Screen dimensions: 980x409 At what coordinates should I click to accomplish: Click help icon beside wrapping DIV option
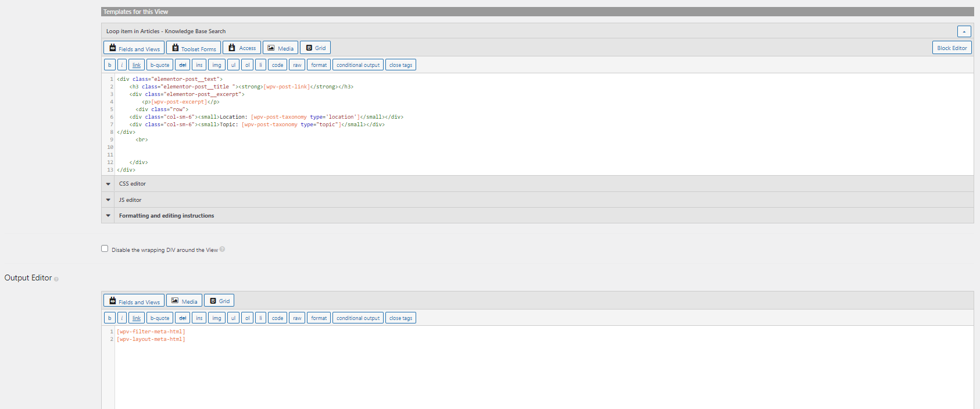222,250
